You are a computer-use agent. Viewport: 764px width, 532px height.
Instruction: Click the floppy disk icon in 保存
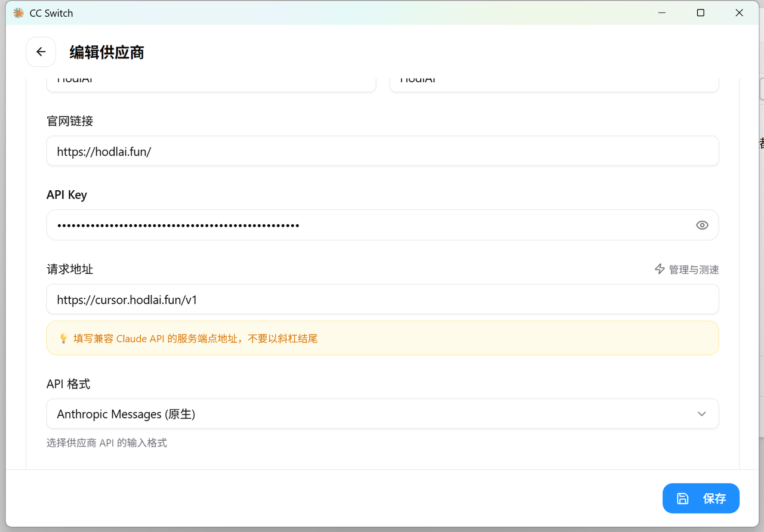click(682, 499)
